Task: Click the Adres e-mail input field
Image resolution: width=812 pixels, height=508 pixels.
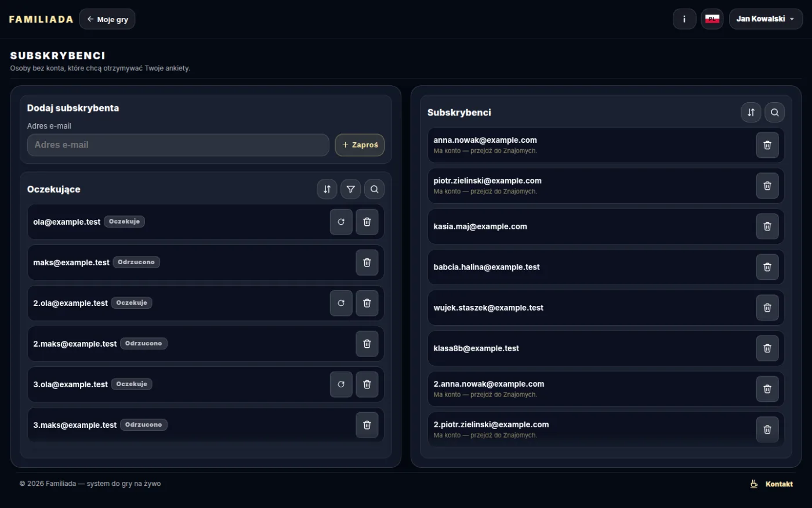Action: tap(178, 145)
